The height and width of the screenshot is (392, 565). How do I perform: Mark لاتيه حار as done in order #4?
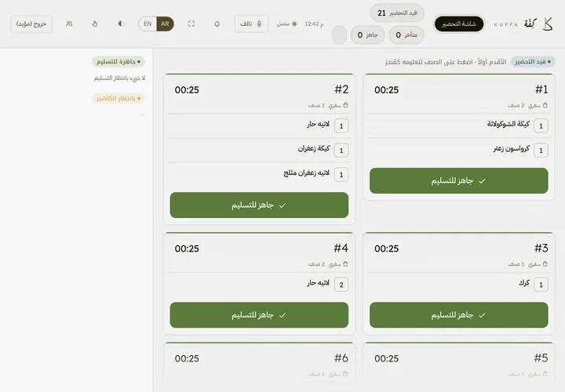point(258,285)
